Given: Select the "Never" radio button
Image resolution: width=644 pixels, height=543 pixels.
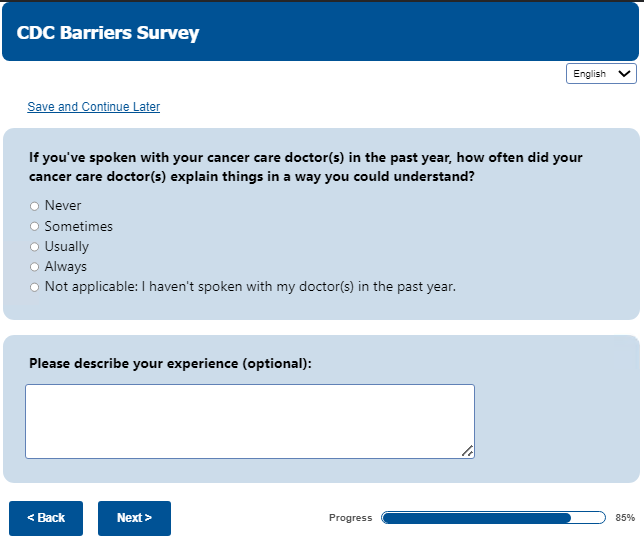Looking at the screenshot, I should coord(34,206).
